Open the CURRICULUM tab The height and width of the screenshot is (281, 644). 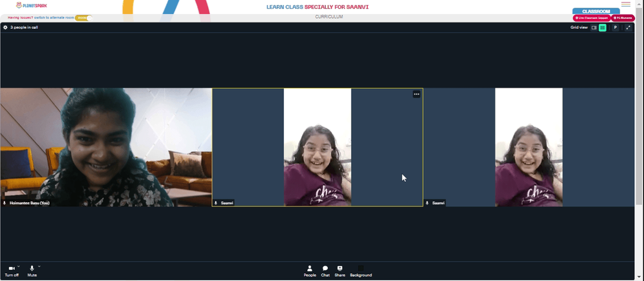(329, 17)
